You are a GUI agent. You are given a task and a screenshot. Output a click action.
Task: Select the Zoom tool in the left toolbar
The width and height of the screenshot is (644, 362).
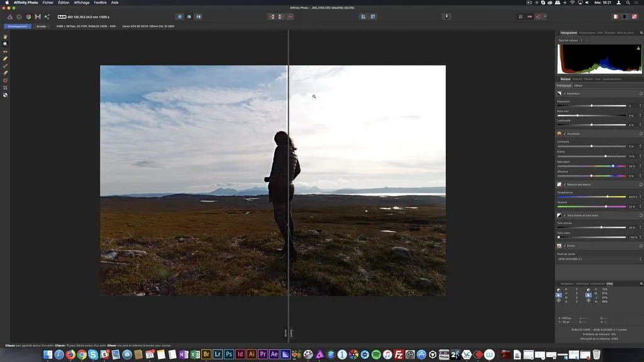[6, 43]
